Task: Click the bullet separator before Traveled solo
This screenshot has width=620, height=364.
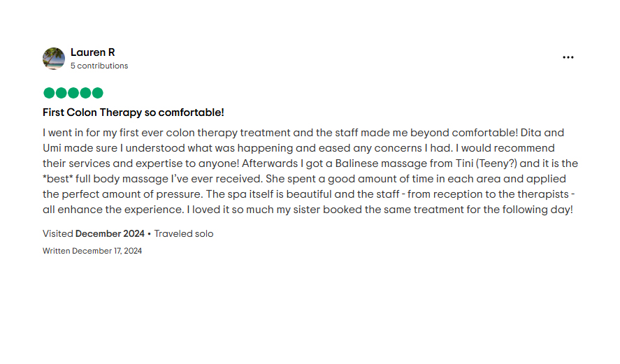Action: (x=149, y=234)
